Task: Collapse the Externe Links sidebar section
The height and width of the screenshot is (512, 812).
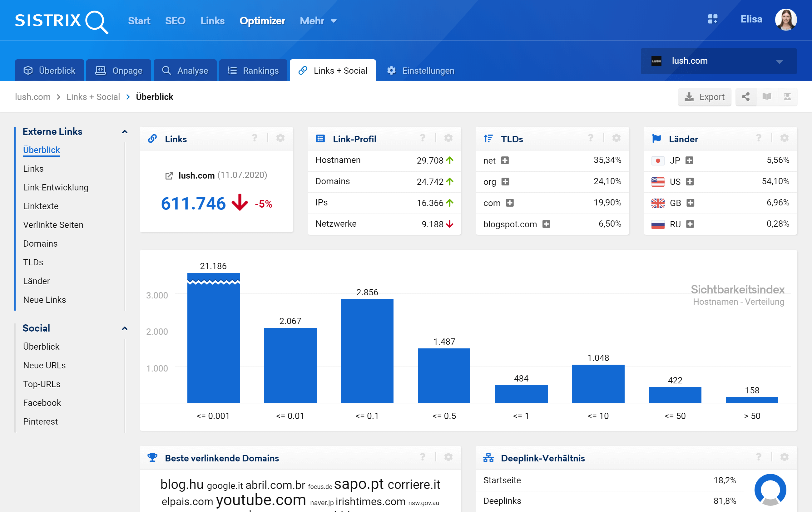Action: pyautogui.click(x=124, y=132)
